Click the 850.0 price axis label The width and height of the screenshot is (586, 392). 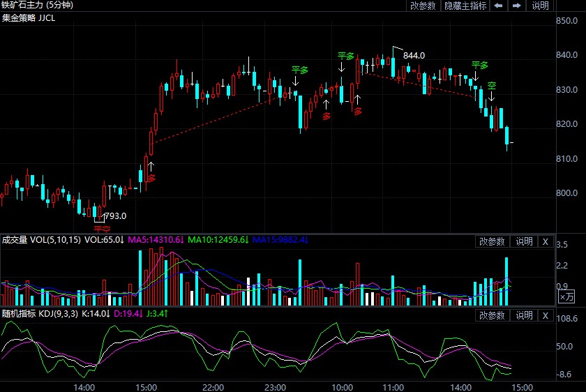point(566,20)
